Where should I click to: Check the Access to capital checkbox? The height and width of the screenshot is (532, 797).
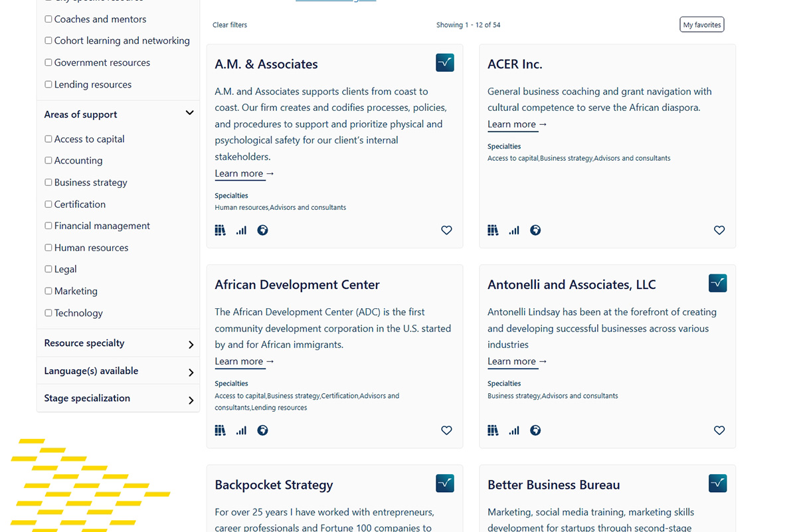(48, 138)
